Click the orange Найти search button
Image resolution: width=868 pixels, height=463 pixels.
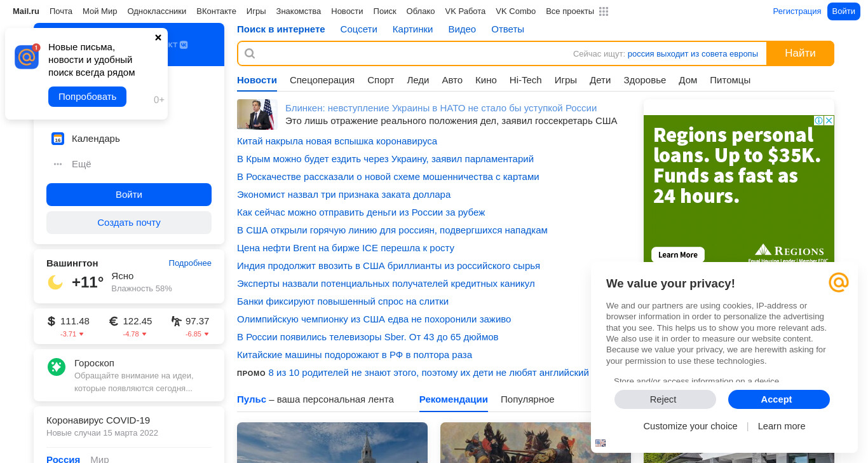[800, 53]
